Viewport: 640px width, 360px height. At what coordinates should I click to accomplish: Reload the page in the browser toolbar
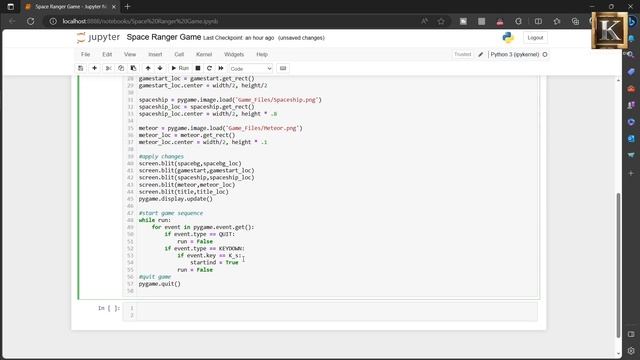click(31, 21)
